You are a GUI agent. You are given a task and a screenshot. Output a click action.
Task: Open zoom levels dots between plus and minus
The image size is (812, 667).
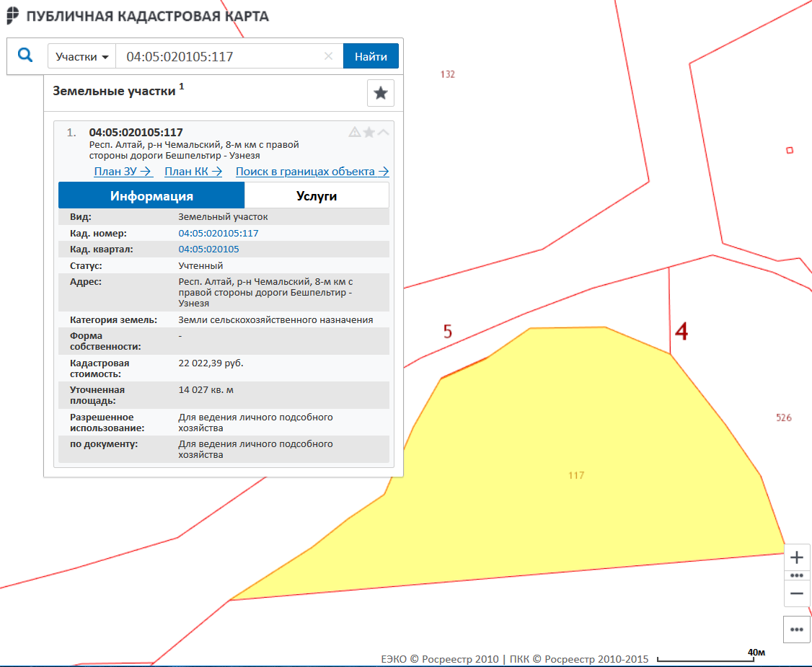[797, 576]
